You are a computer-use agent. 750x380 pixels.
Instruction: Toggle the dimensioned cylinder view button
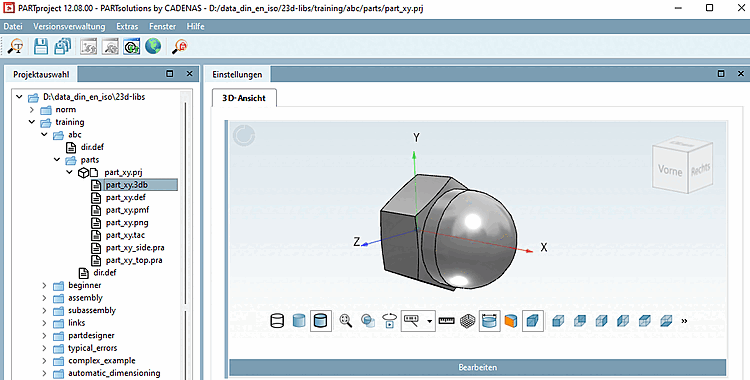coord(489,321)
